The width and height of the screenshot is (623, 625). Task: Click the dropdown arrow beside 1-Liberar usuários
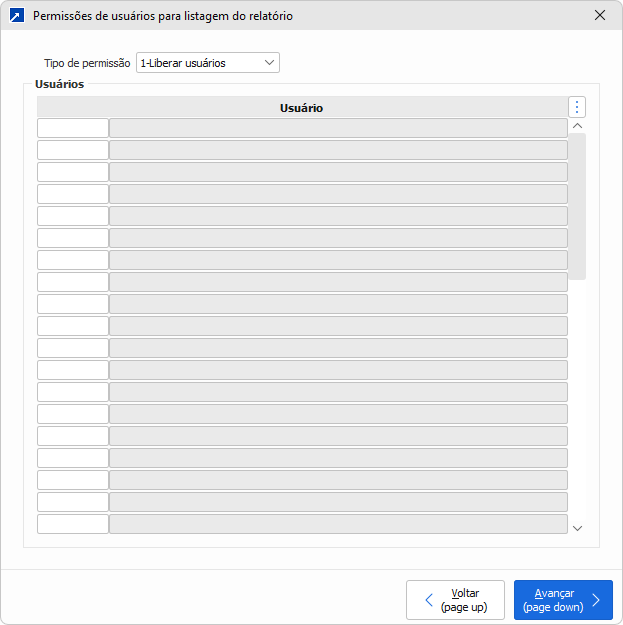(269, 63)
